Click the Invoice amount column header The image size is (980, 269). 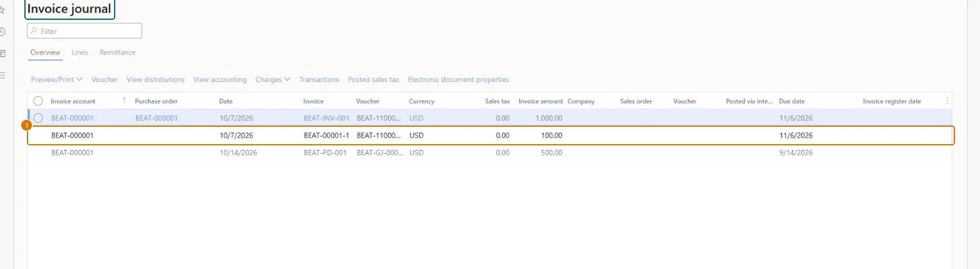pyautogui.click(x=541, y=101)
